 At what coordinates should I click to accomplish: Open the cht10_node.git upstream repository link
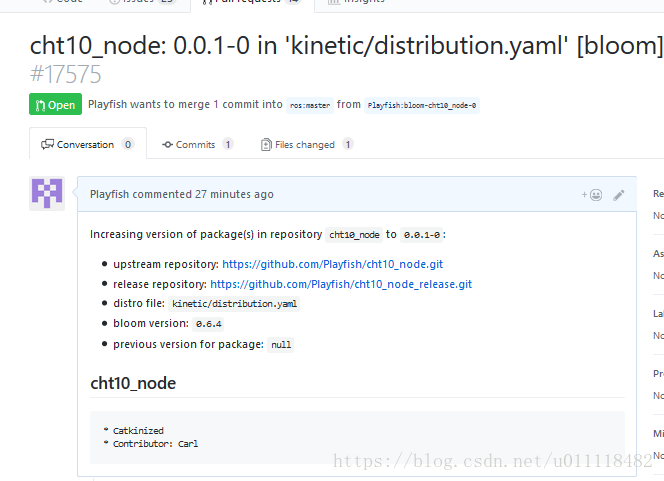[332, 264]
